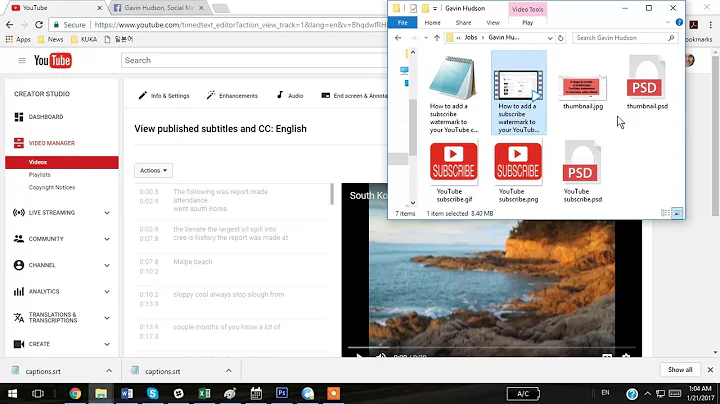720x404 pixels.
Task: Click Explorer back arrow
Action: tap(398, 38)
